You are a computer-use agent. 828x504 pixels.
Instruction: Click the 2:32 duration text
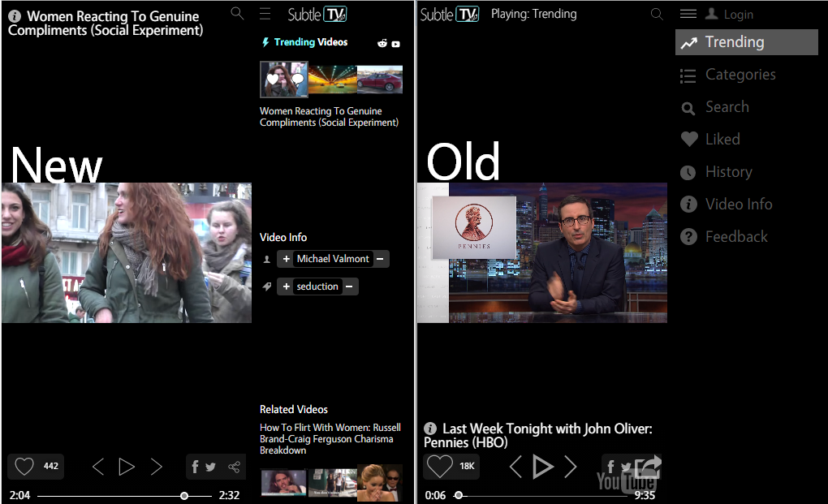pyautogui.click(x=229, y=496)
